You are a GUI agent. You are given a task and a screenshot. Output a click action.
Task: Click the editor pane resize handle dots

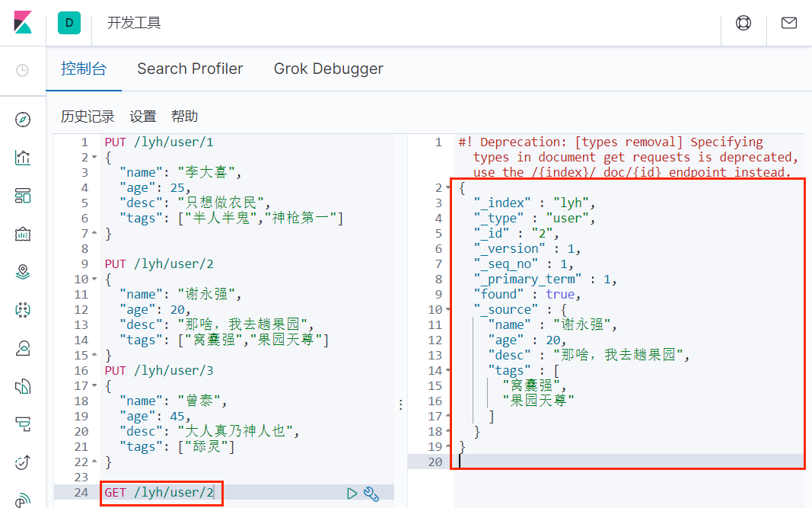(401, 405)
